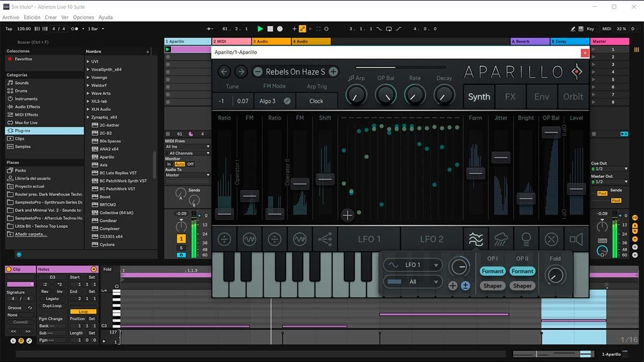Image resolution: width=644 pixels, height=362 pixels.
Task: Click the pencil icon next to Algo 3
Action: 287,101
